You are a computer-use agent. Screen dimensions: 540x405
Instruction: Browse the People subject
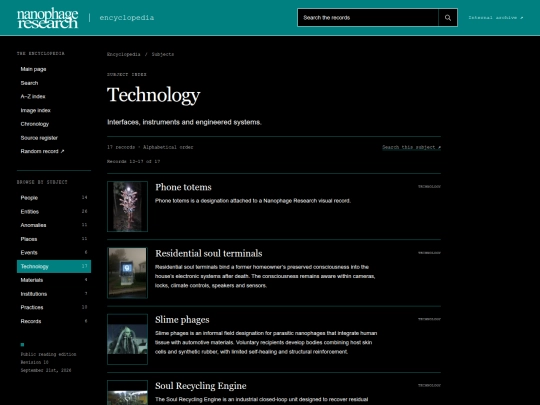coord(54,198)
